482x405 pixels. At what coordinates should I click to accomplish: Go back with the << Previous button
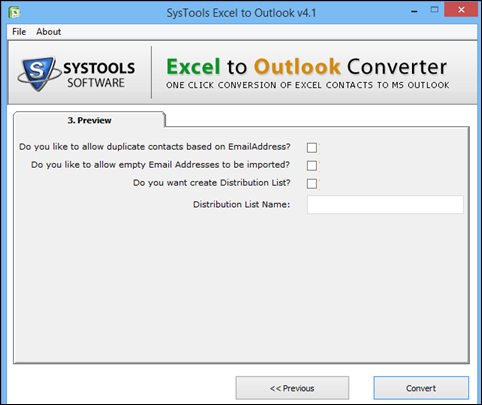[292, 388]
